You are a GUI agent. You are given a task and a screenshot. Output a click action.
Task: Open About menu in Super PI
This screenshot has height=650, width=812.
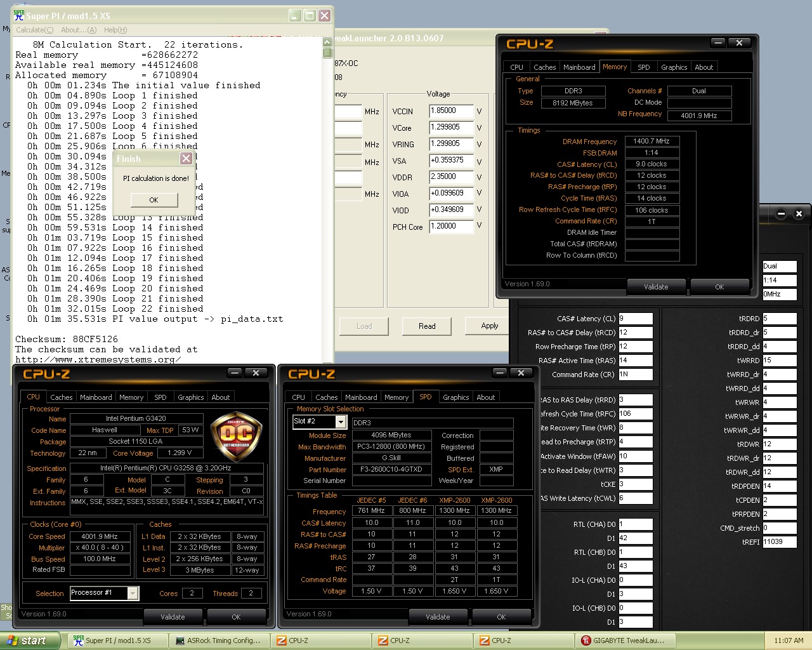point(79,30)
